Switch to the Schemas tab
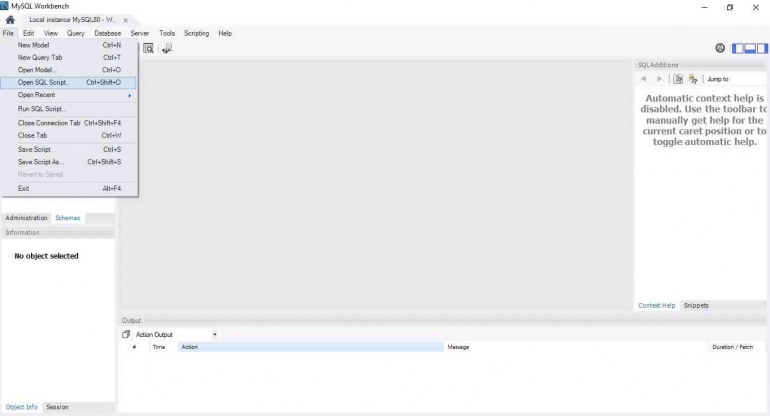 click(68, 218)
